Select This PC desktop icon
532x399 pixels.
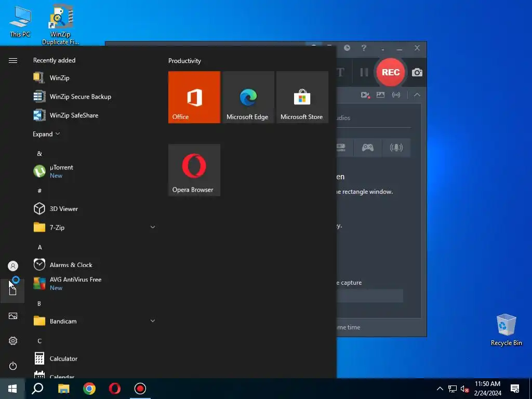pos(20,21)
